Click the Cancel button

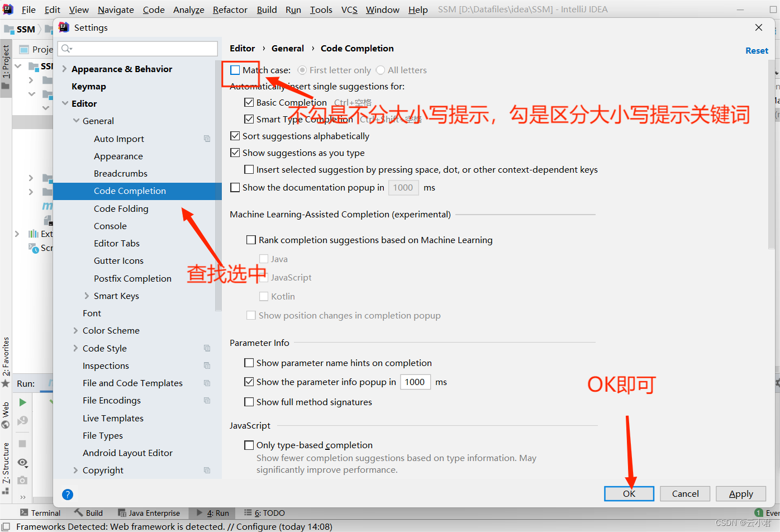click(x=685, y=493)
